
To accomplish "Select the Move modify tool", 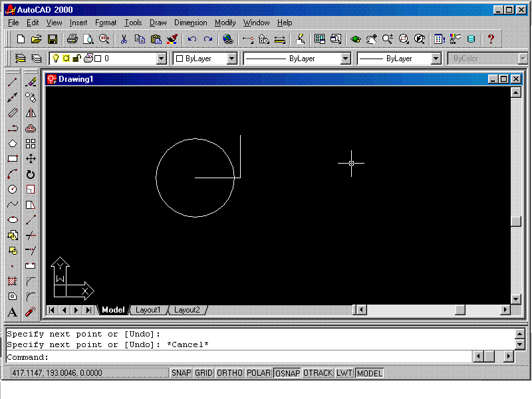I will 31,159.
